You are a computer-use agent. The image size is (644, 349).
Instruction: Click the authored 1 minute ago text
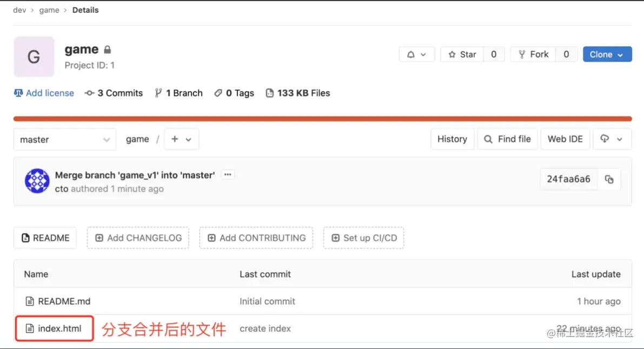(117, 189)
